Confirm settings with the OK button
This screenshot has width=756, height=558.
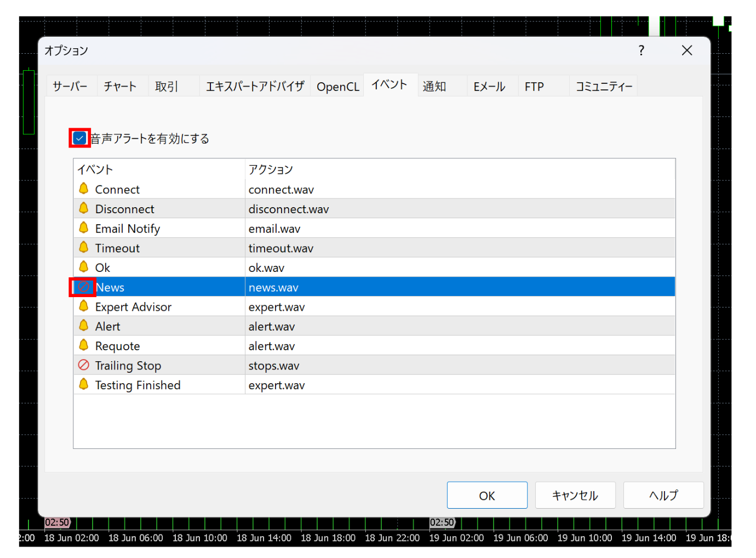[486, 494]
